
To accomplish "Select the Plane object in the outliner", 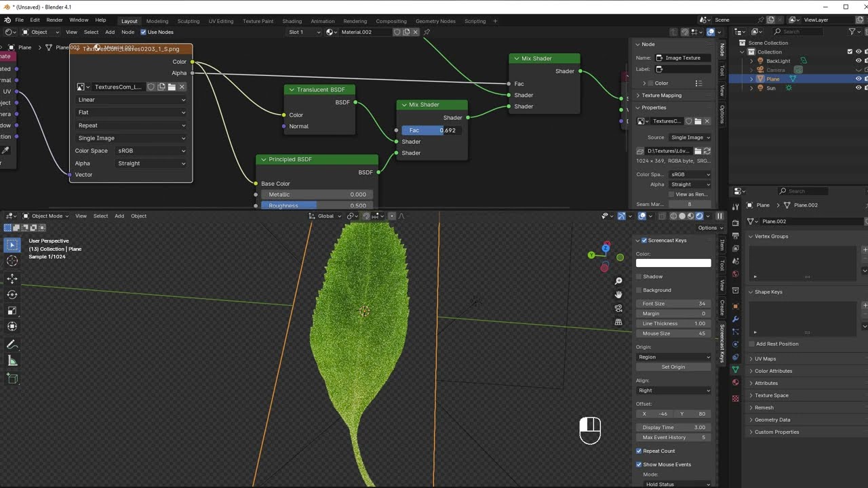I will [x=773, y=79].
